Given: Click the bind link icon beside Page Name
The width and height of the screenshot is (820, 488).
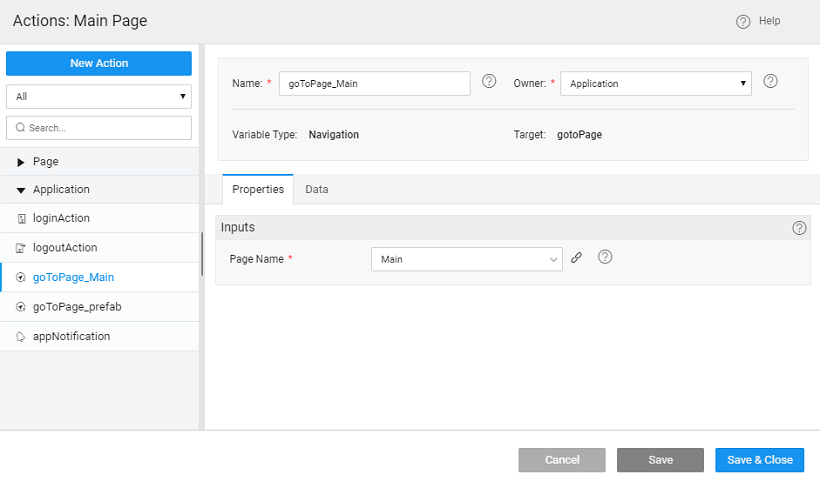Looking at the screenshot, I should point(576,258).
